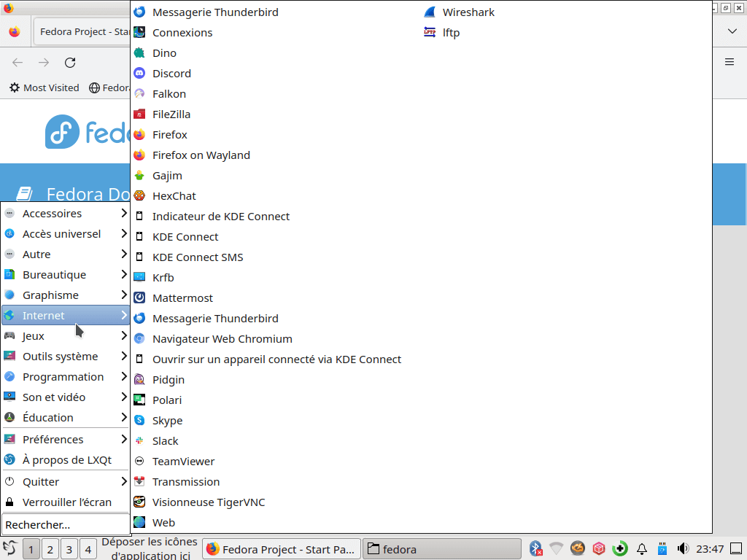This screenshot has height=560, width=747.
Task: Open the Falkon browser
Action: point(160,94)
